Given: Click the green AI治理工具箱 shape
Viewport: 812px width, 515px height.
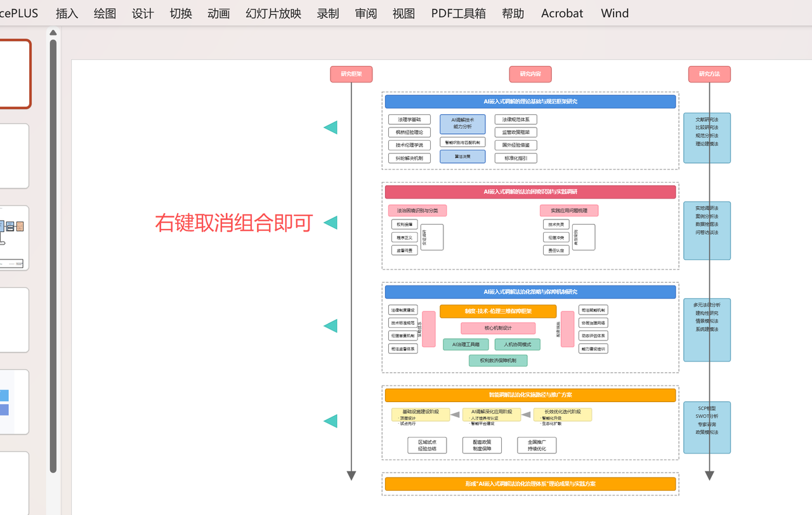Looking at the screenshot, I should 466,344.
